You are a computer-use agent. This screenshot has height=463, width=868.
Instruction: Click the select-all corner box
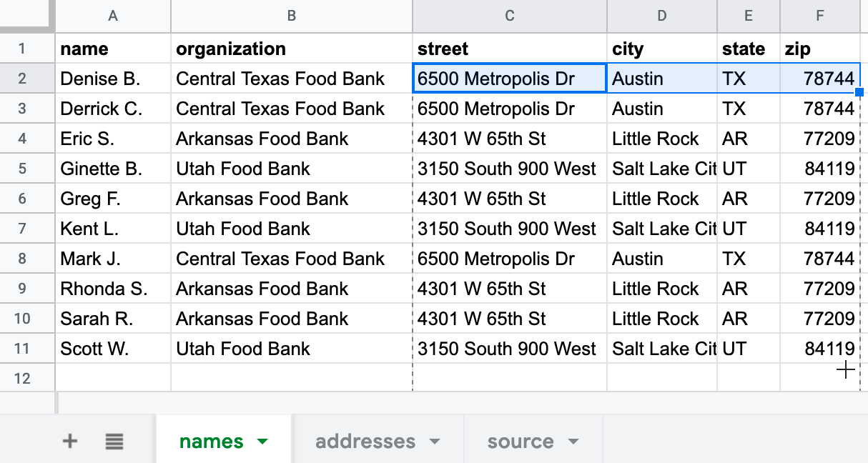coord(27,16)
